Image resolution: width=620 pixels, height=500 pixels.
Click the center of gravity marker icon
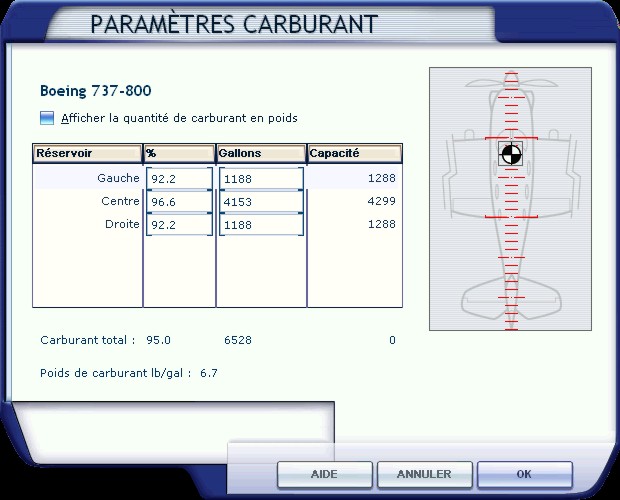click(x=510, y=154)
